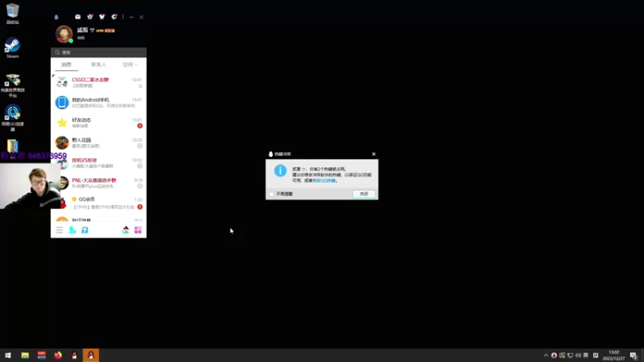Open the Recycle Bin desktop icon
The width and height of the screenshot is (644, 362).
pos(12,14)
